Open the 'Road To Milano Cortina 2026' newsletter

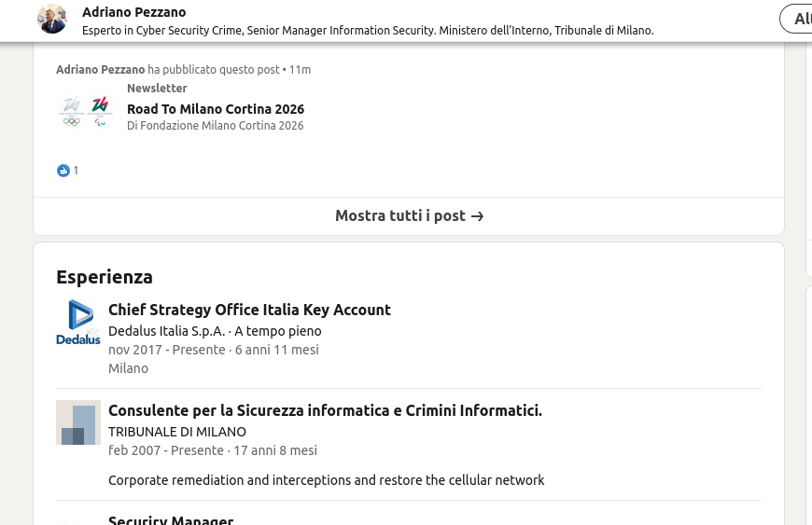click(x=216, y=109)
